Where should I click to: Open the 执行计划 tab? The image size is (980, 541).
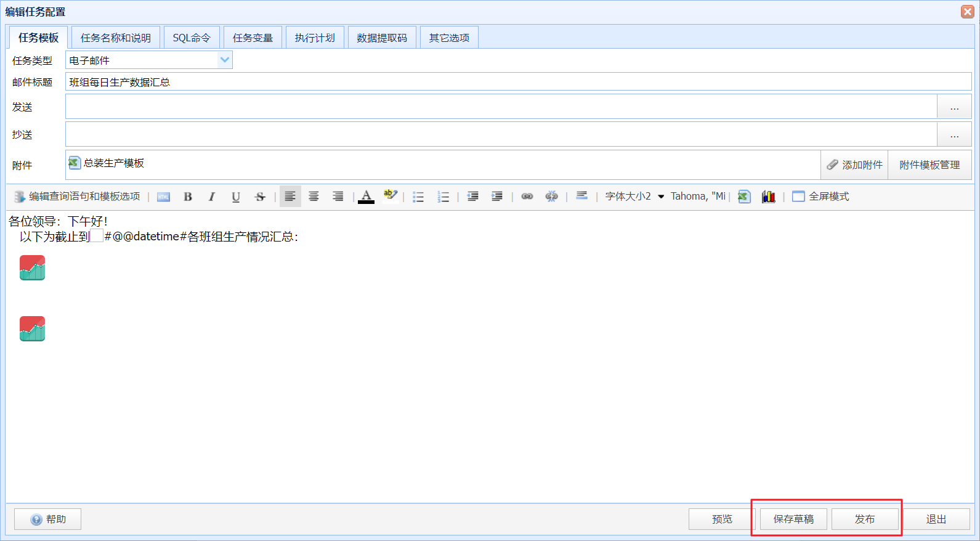315,38
